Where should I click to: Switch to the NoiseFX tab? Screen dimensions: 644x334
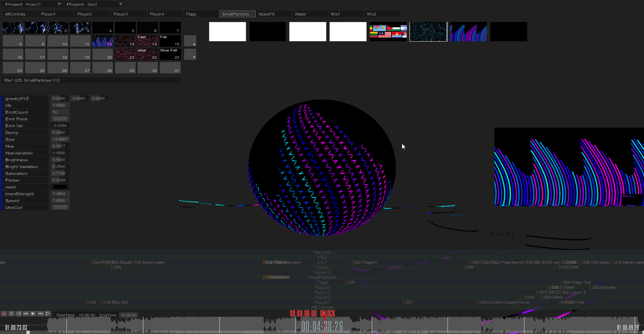coord(273,14)
